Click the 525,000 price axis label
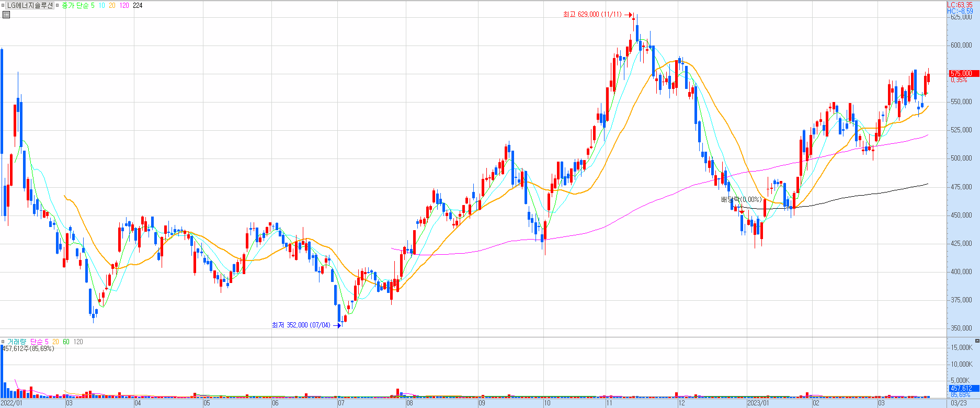The height and width of the screenshot is (408, 980). (961, 130)
